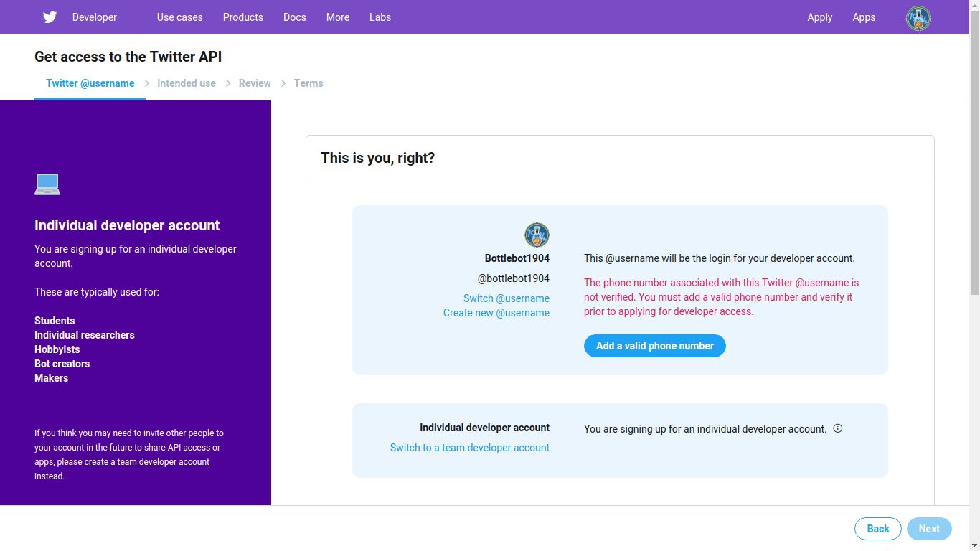Click the chevron after Twitter @username step

coord(147,83)
